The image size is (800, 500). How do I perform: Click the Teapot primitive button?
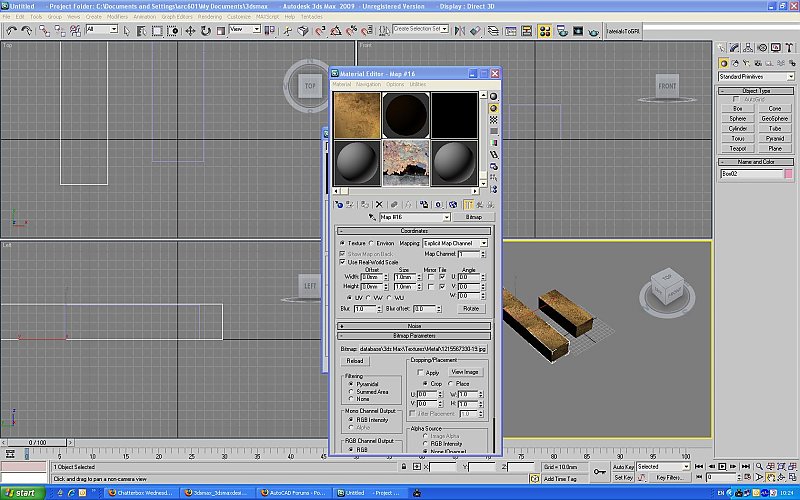pos(738,148)
